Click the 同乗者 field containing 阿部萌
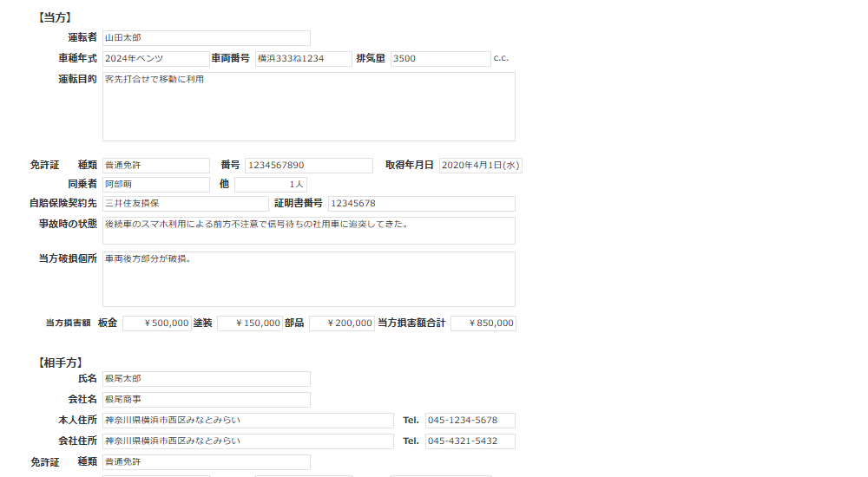 [x=155, y=185]
